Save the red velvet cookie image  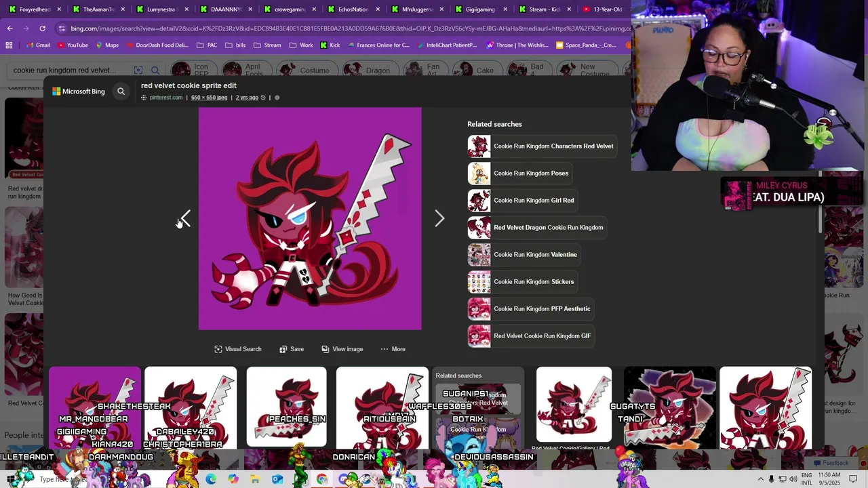pyautogui.click(x=292, y=349)
